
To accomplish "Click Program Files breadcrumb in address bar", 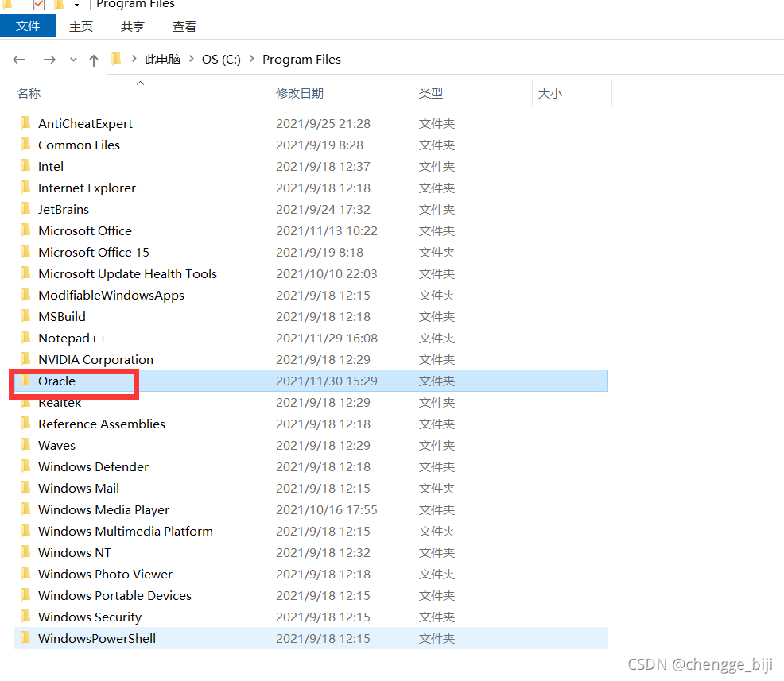I will click(x=301, y=60).
